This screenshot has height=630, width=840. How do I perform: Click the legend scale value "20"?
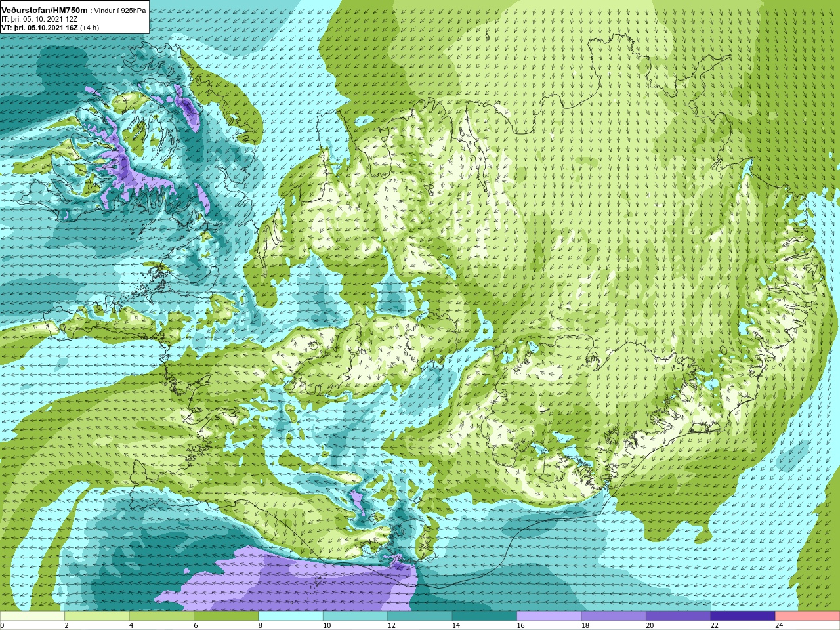pyautogui.click(x=650, y=625)
